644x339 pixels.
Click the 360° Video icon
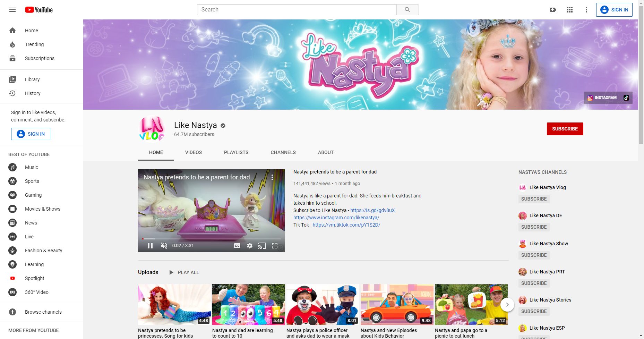(12, 292)
